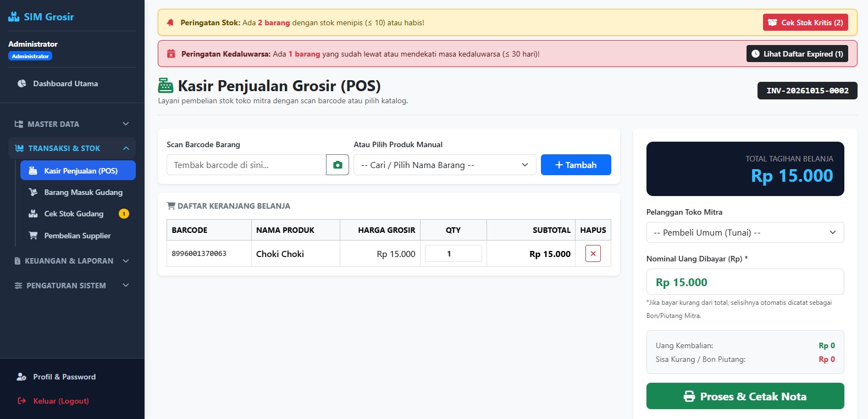Focus the Tembak barcode di sini field
This screenshot has width=868, height=419.
click(x=246, y=165)
